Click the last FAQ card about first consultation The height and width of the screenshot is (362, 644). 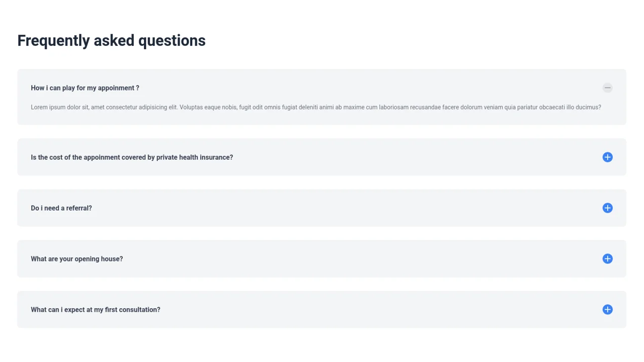point(321,309)
